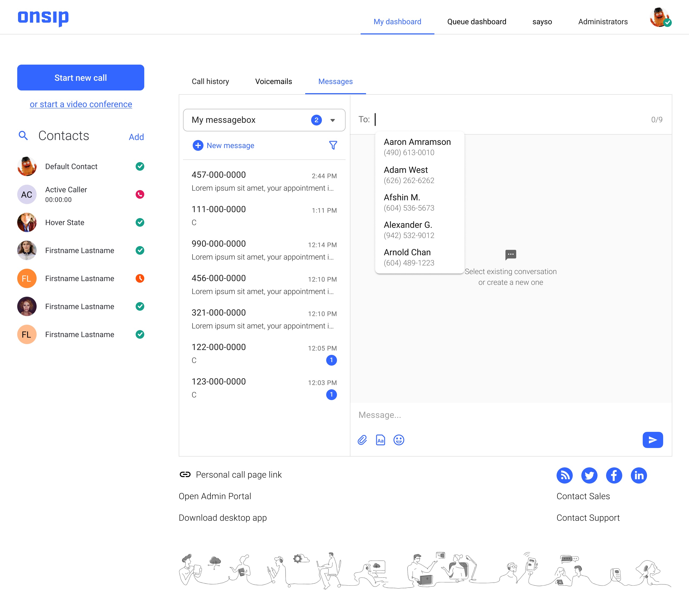Pick Afshin M. in the recipient list
The image size is (689, 616).
pyautogui.click(x=419, y=202)
